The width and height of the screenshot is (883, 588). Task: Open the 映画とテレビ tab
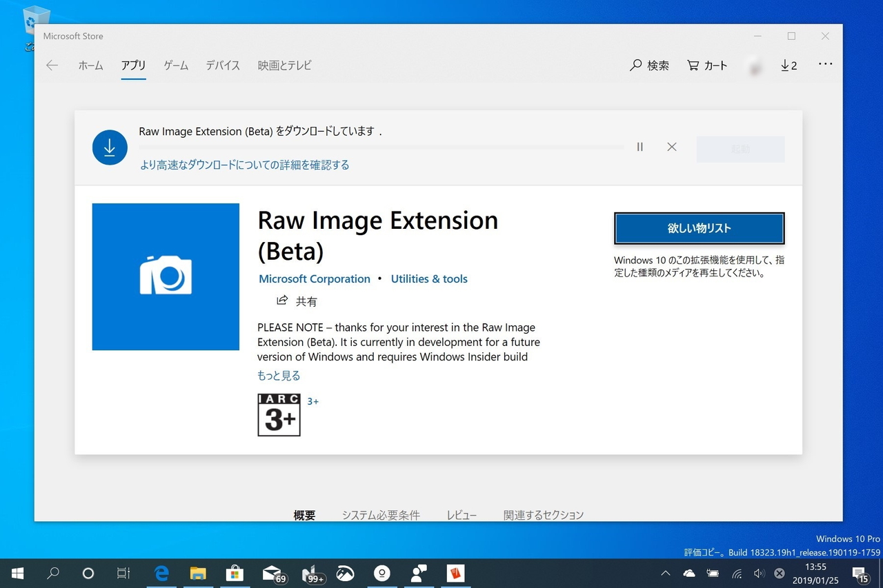tap(285, 65)
